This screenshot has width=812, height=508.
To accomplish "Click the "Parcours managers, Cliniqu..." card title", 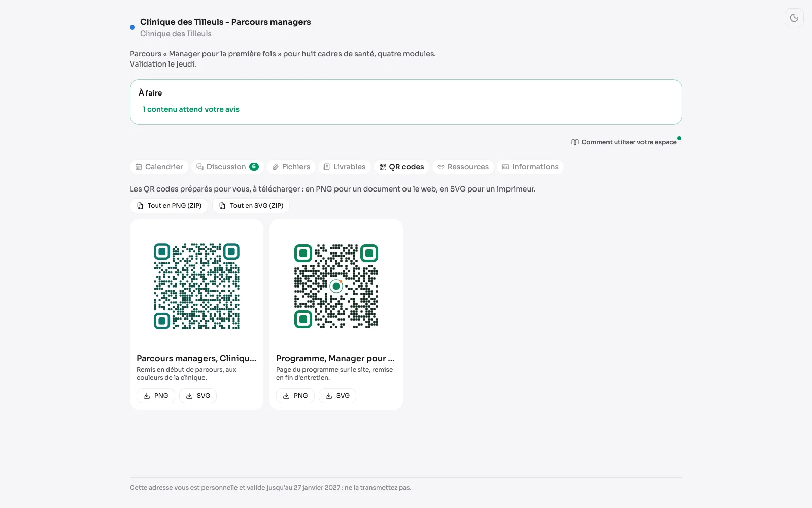I will tap(196, 358).
